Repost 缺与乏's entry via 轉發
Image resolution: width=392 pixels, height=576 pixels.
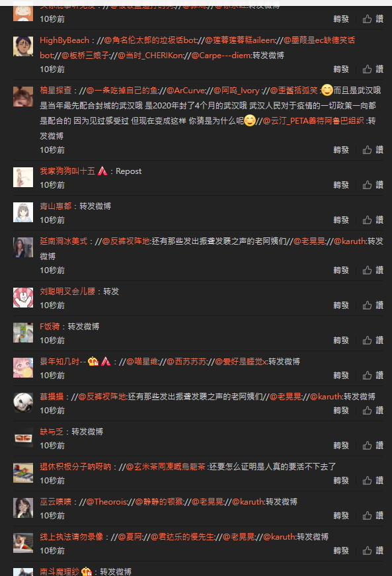(x=341, y=445)
